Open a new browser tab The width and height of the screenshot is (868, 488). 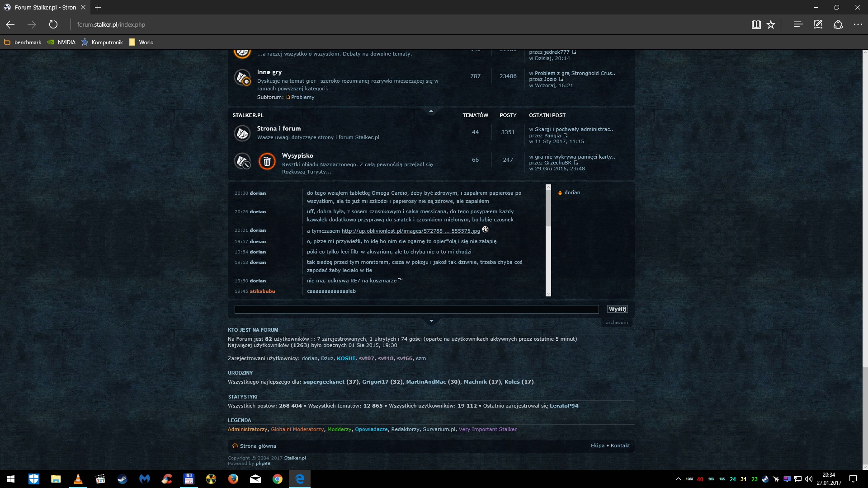[x=98, y=7]
